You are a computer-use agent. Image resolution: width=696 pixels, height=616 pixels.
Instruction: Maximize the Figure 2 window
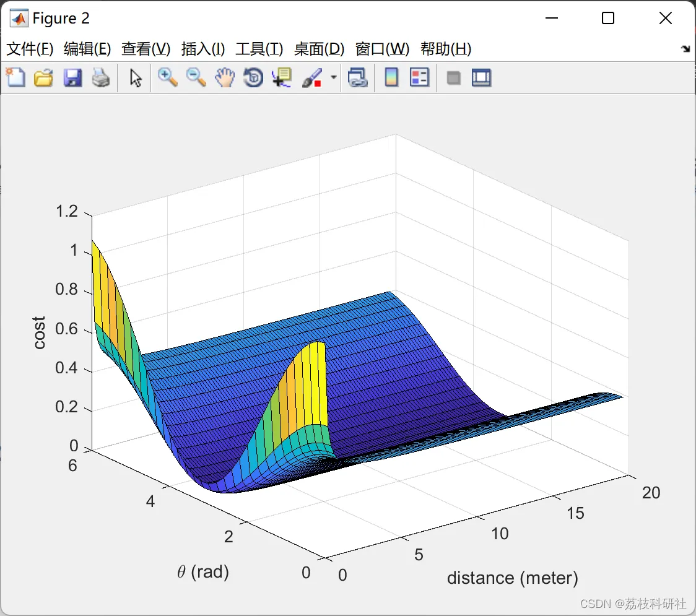[x=607, y=18]
